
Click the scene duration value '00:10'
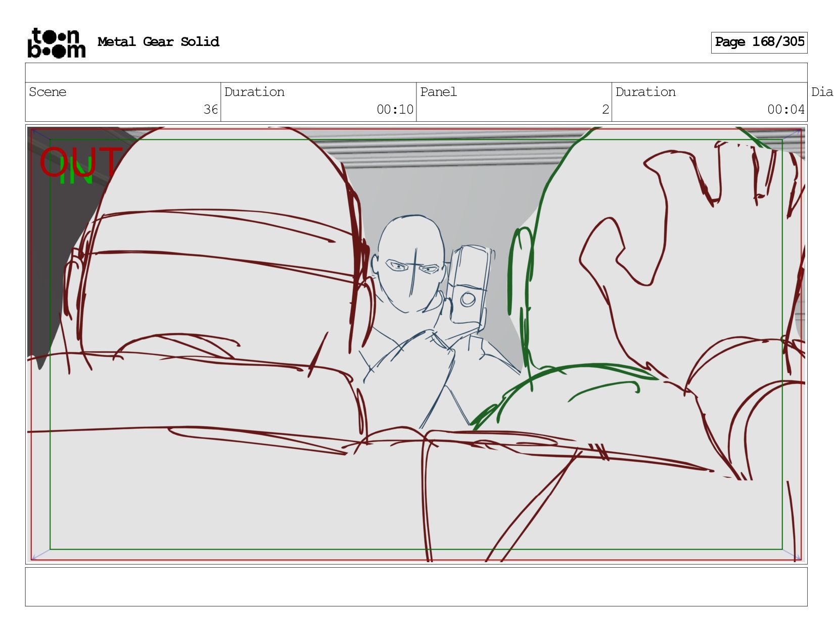pyautogui.click(x=395, y=109)
